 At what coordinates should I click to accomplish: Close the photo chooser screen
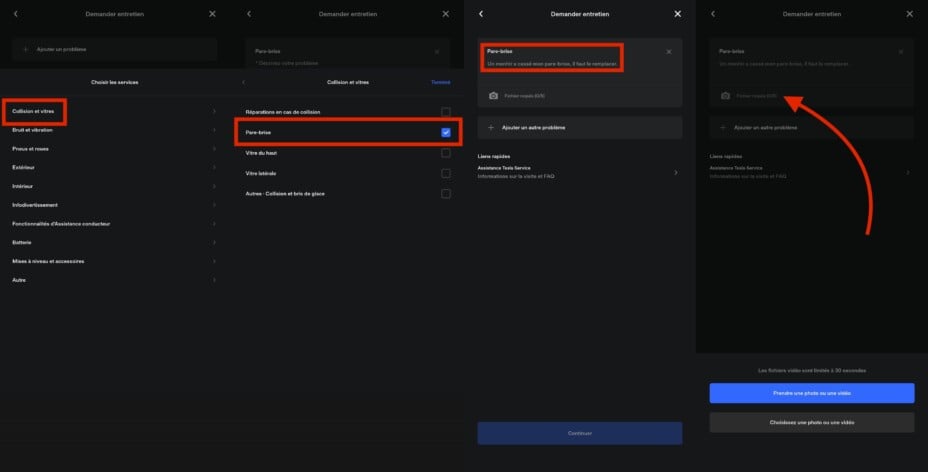point(910,14)
